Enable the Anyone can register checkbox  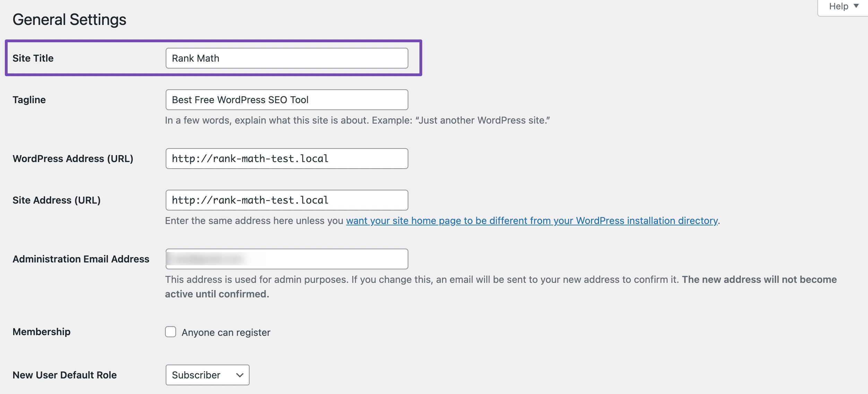click(x=171, y=332)
